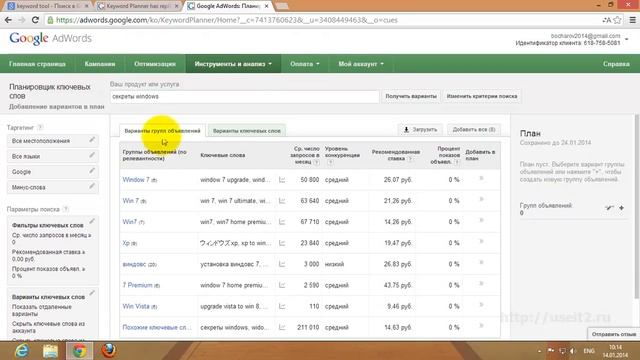Open Главная страница menu item

(37, 64)
